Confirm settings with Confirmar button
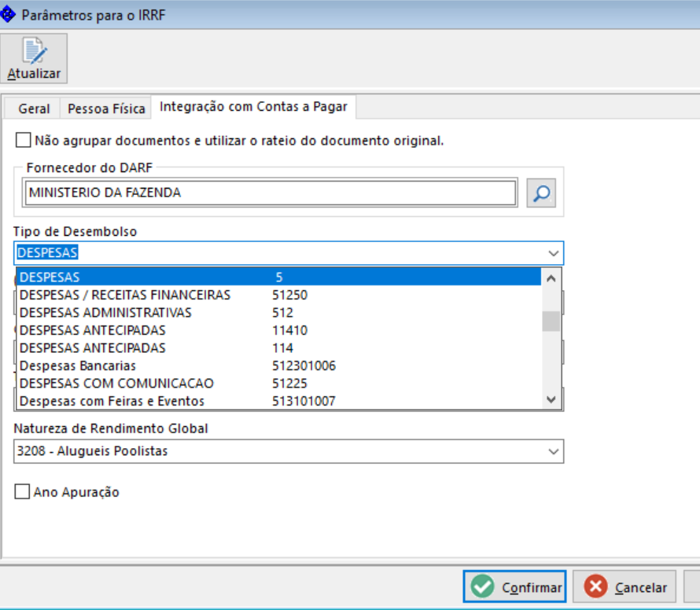The height and width of the screenshot is (610, 700). [514, 586]
